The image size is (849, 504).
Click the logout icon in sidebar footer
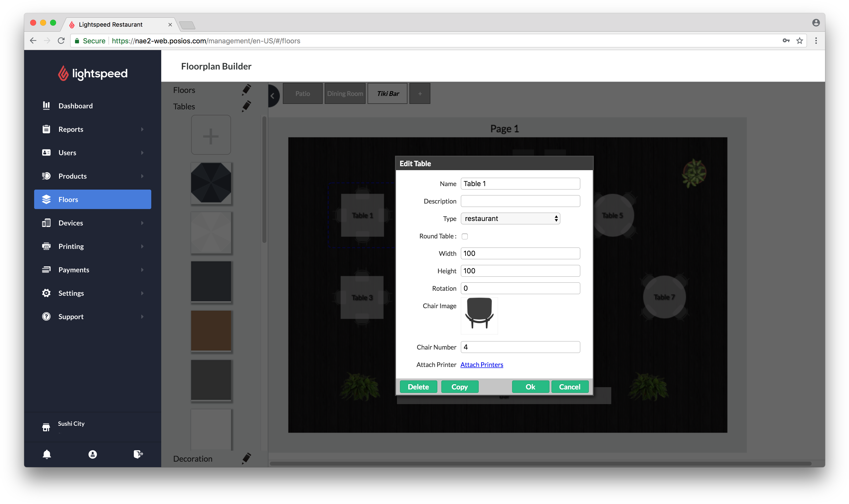(x=138, y=454)
